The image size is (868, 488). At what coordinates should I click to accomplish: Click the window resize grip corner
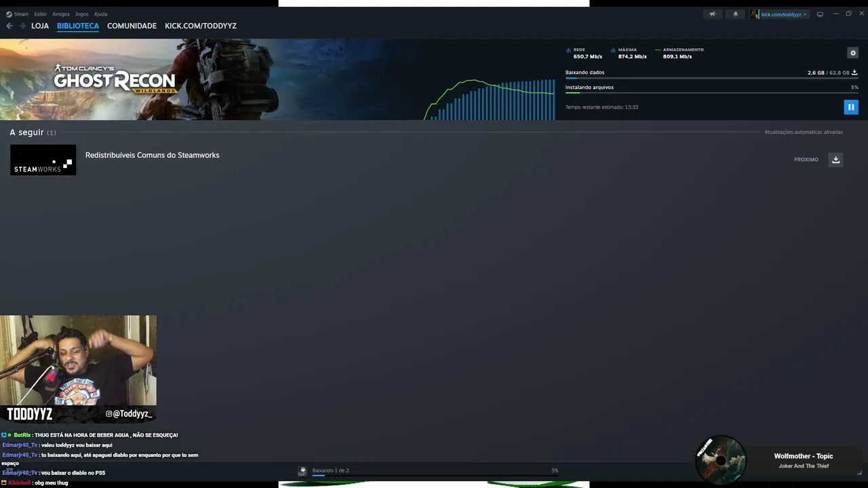coord(859,473)
